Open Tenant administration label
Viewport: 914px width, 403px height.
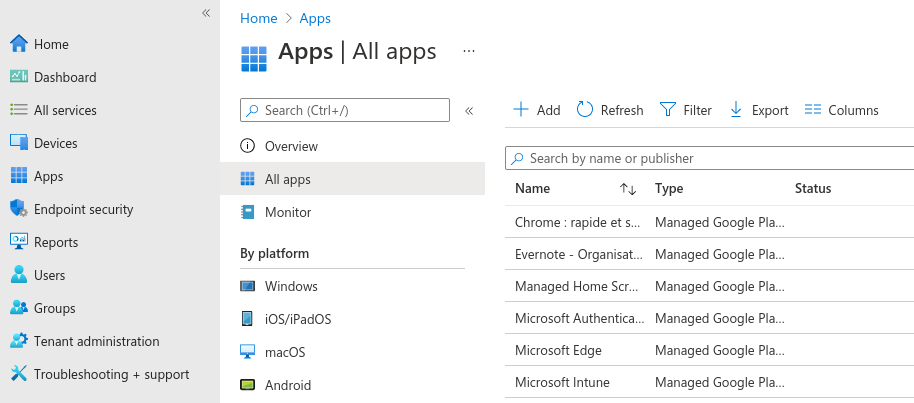[97, 341]
